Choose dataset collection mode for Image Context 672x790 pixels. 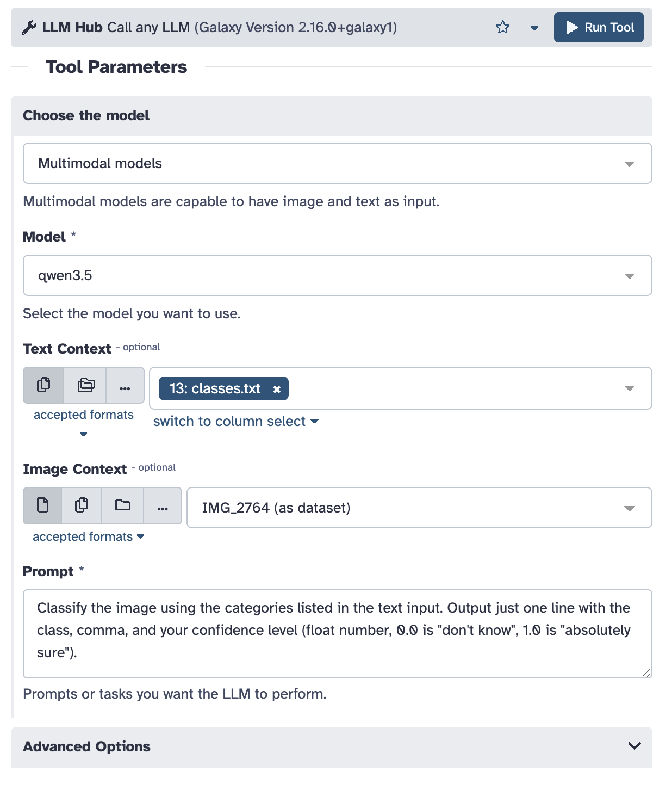(x=122, y=505)
